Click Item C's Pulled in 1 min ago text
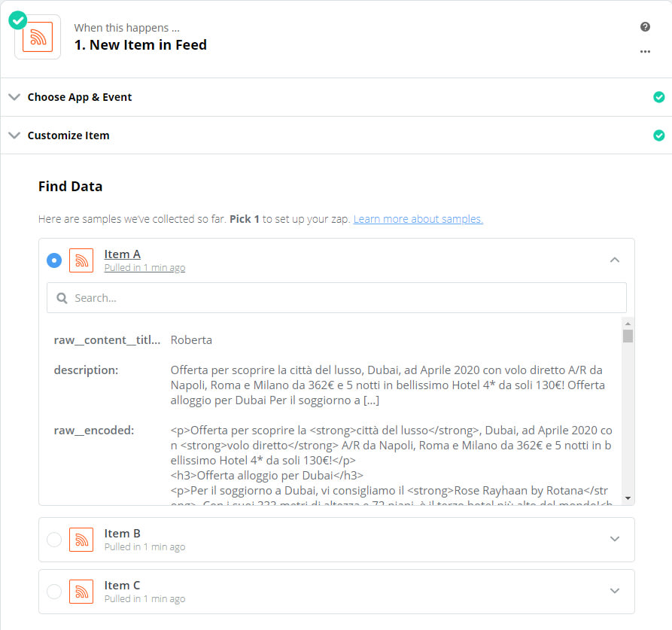The width and height of the screenshot is (672, 630). [x=144, y=598]
